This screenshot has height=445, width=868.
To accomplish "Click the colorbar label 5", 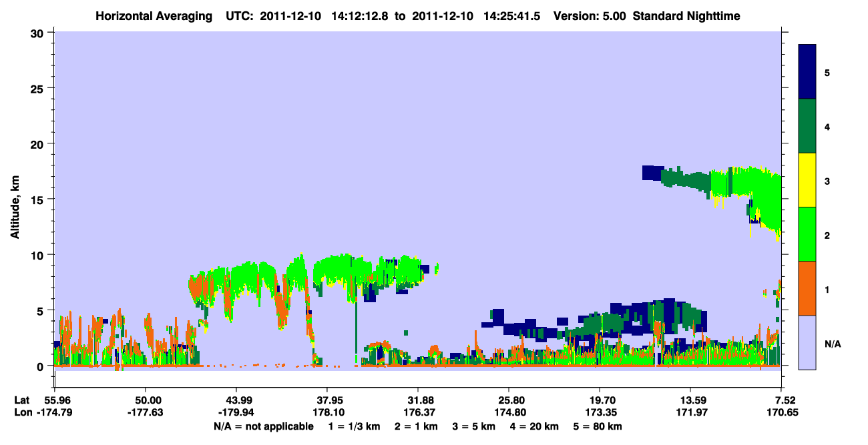I will tap(827, 72).
